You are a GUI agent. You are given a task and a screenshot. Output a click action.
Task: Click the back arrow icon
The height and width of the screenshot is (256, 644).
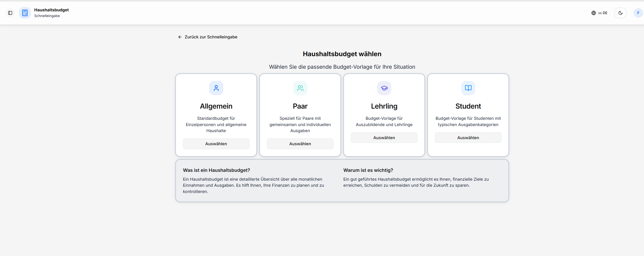tap(180, 37)
